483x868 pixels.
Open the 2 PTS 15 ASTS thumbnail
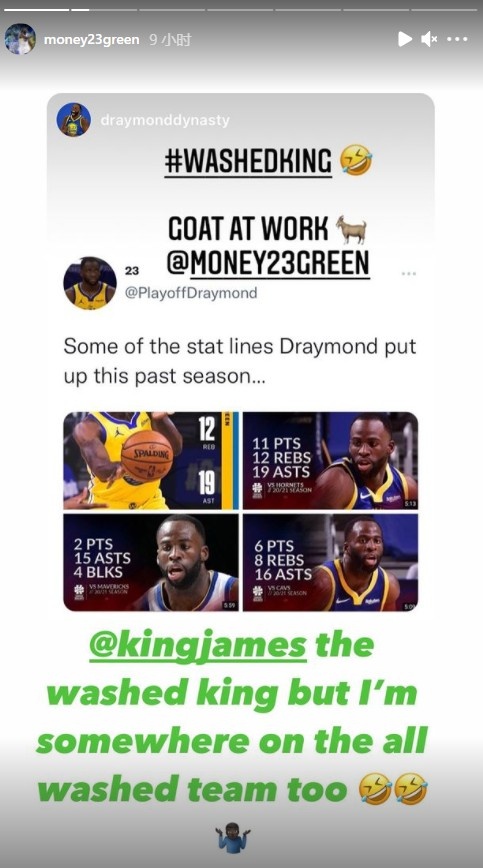(x=151, y=562)
